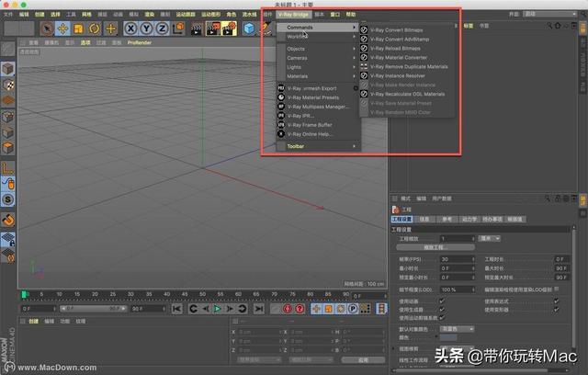The height and width of the screenshot is (375, 588).
Task: Click the red Record Active Objects button
Action: coord(288,309)
